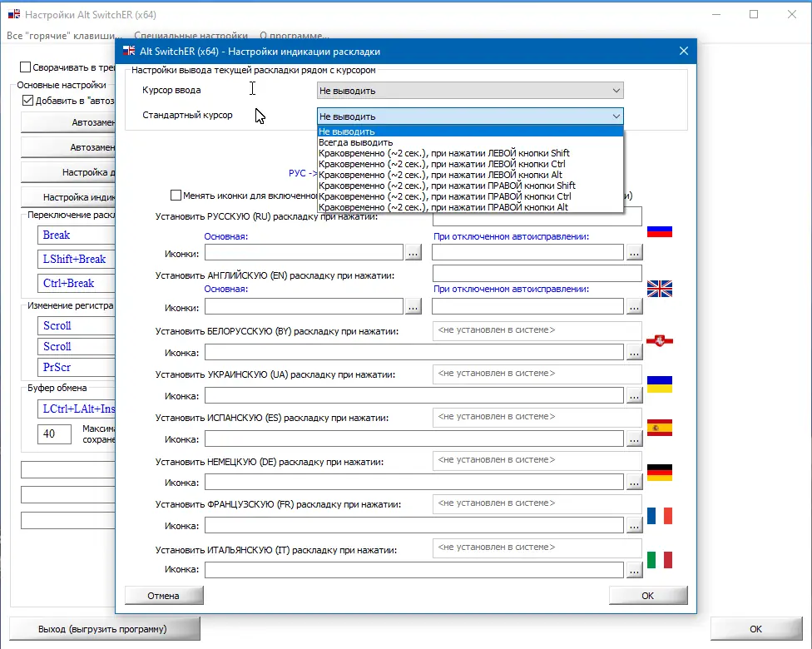Select 'Всегда выводить' option
Screen dimensions: 812x649
coord(470,142)
